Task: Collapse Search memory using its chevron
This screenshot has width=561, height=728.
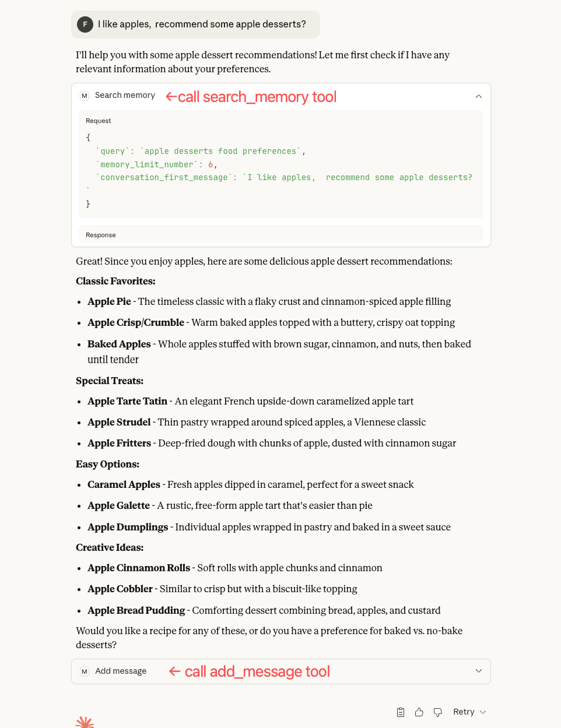Action: (478, 96)
